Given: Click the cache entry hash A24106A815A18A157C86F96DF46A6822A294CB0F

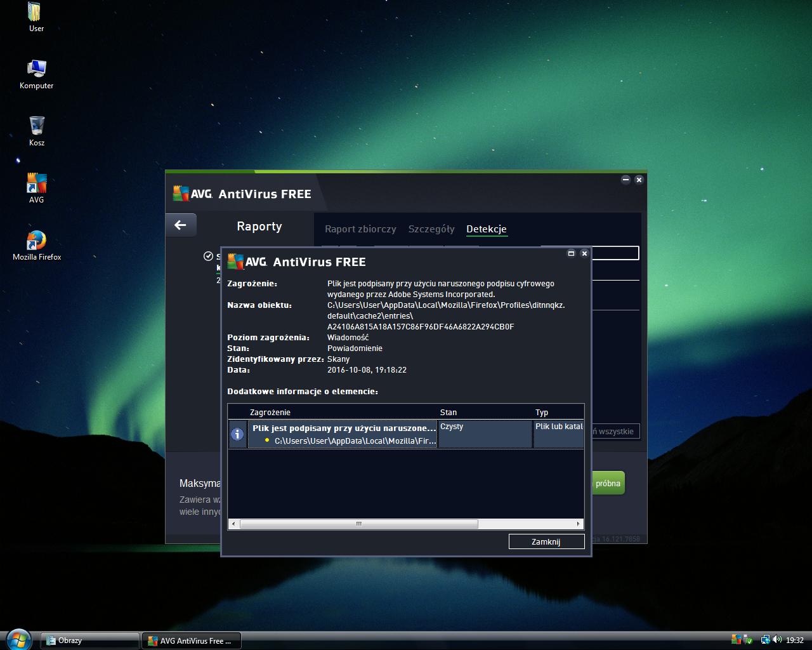Looking at the screenshot, I should (x=421, y=326).
